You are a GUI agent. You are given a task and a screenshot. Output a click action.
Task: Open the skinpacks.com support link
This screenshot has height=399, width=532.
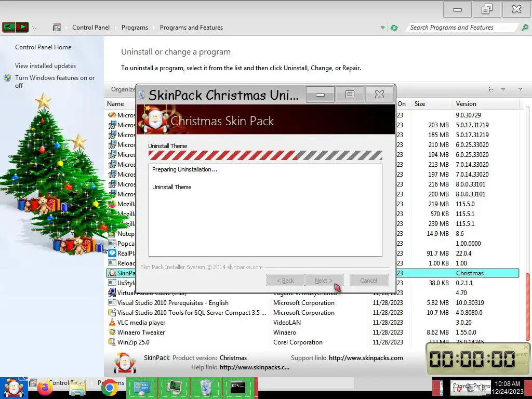(x=366, y=357)
